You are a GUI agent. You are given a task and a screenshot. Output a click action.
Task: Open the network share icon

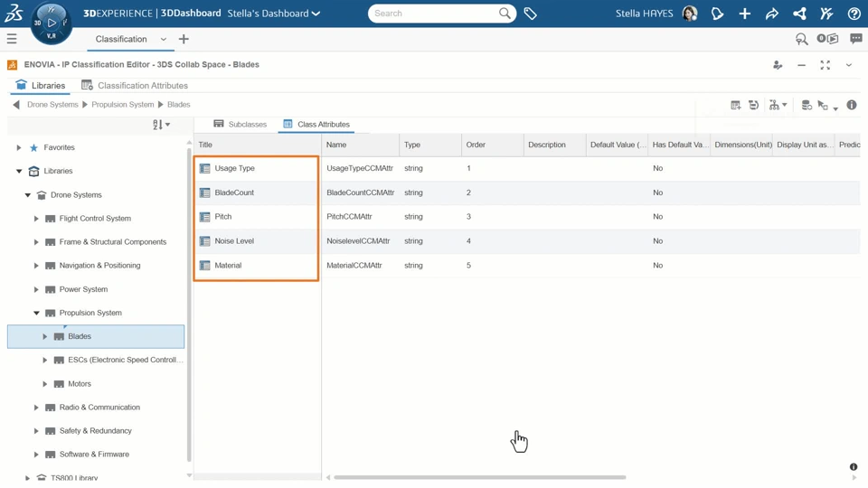tap(799, 14)
